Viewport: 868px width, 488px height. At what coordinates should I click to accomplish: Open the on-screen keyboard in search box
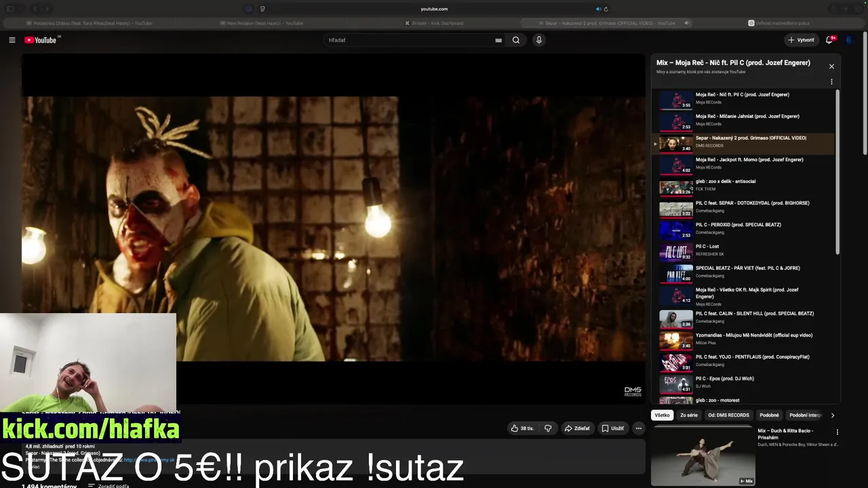[498, 40]
